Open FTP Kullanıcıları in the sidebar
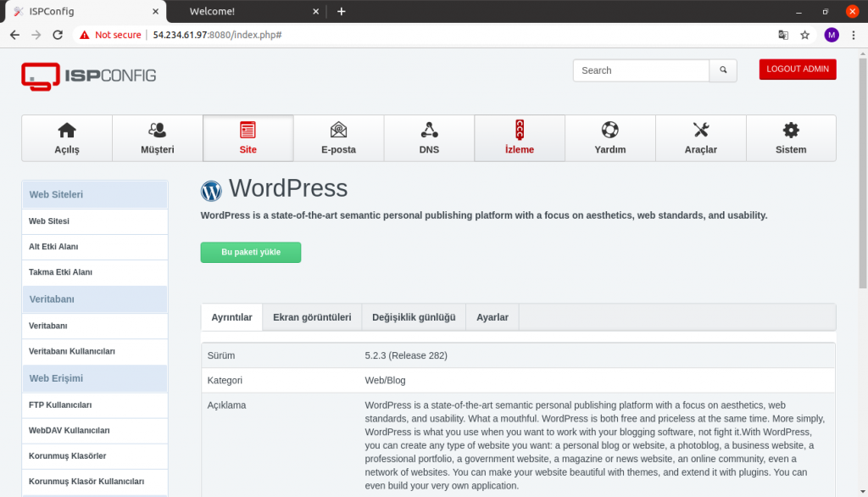Image resolution: width=868 pixels, height=497 pixels. pyautogui.click(x=95, y=405)
